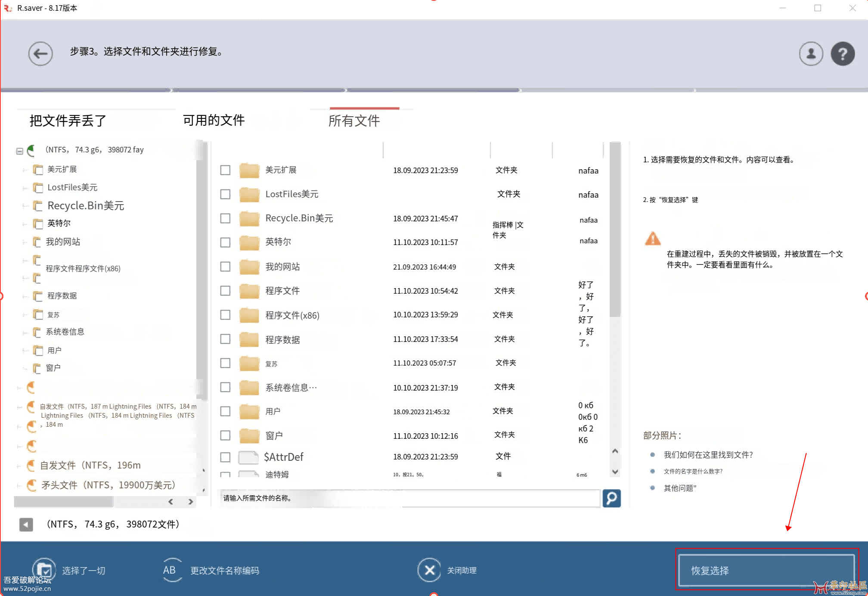Click the magnifier search icon

(x=611, y=498)
